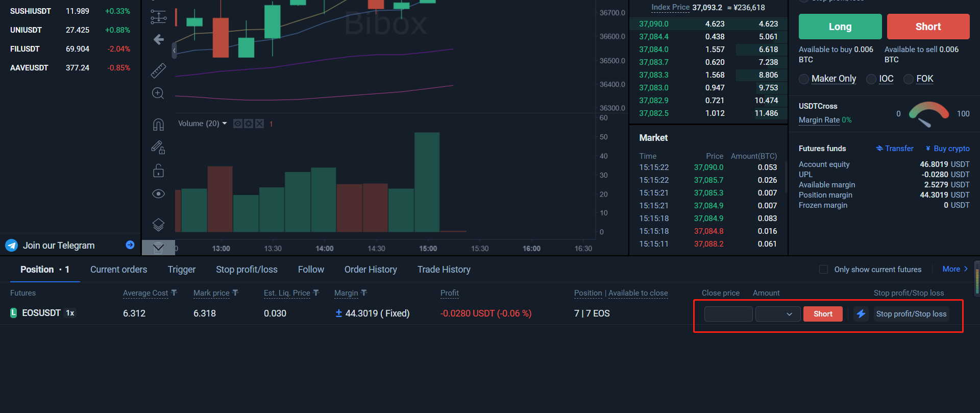Check Only show current futures
The width and height of the screenshot is (980, 413).
(x=823, y=270)
